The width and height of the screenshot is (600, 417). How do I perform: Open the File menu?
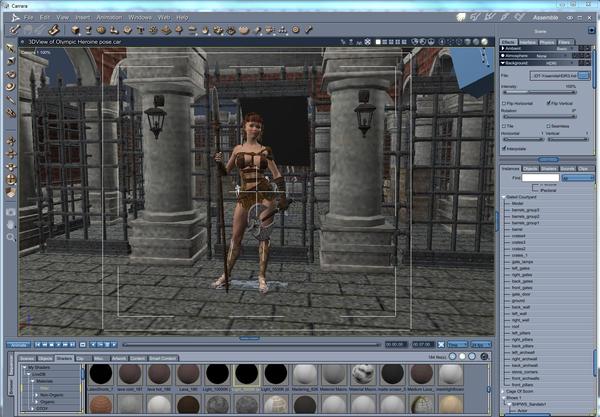coord(28,18)
